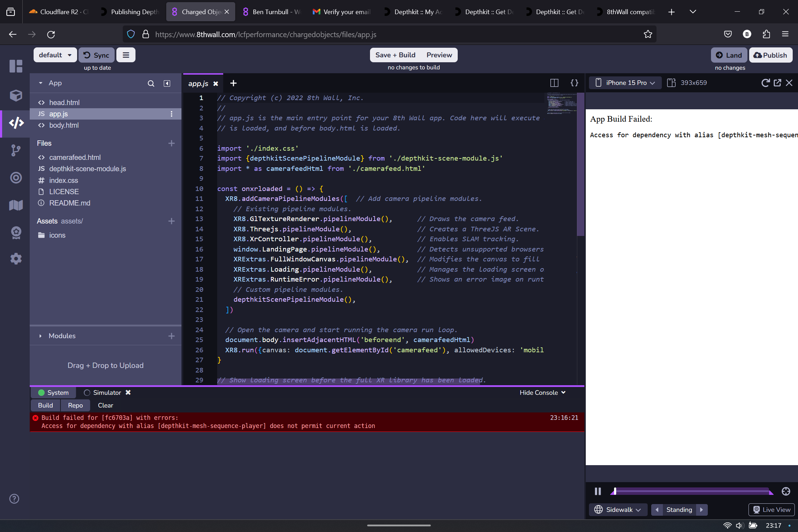Open the source control branch icon
Screen dimensions: 798x532
coord(16,150)
